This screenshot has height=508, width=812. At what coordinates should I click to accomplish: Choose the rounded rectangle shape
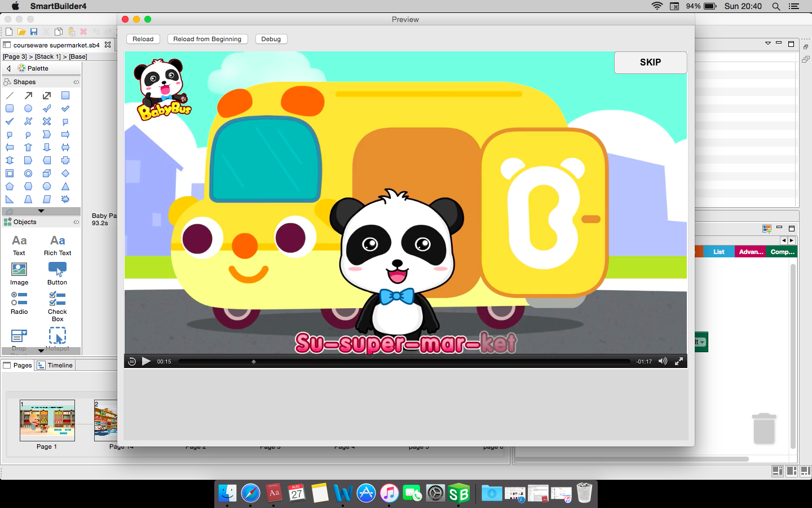(x=10, y=108)
